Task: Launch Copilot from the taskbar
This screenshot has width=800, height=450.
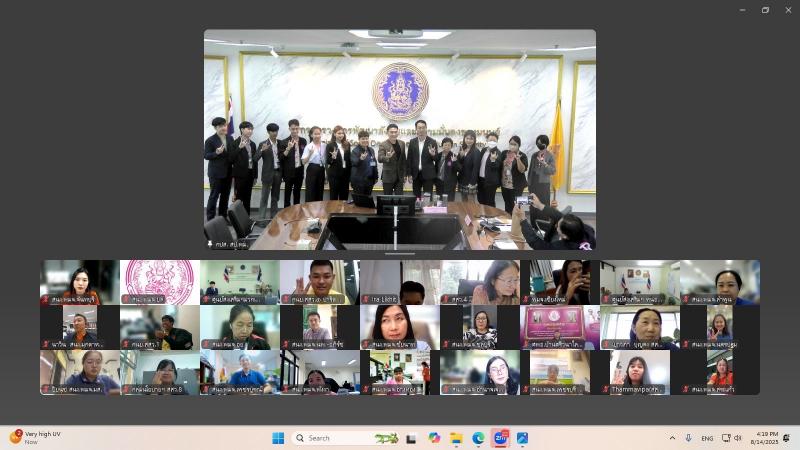Action: [434, 438]
